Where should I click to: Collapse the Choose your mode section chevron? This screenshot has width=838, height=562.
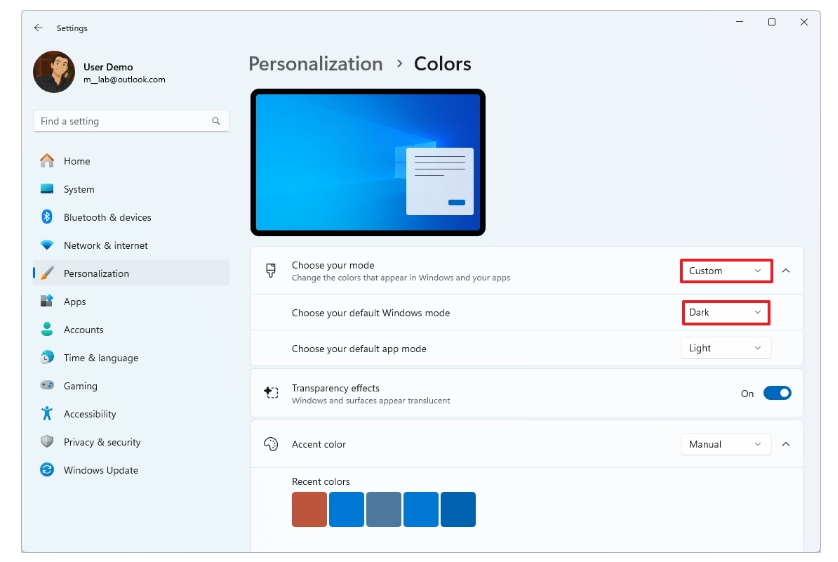pyautogui.click(x=786, y=271)
